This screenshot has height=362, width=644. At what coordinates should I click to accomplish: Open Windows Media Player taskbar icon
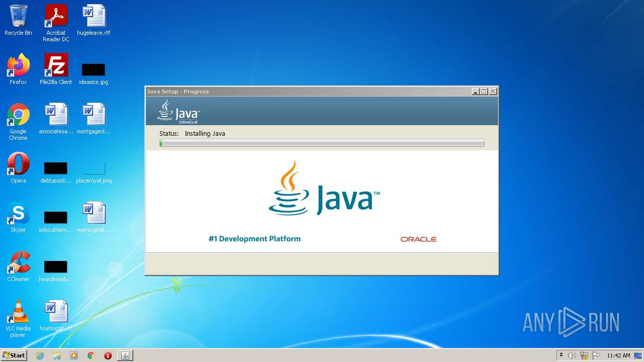[74, 355]
